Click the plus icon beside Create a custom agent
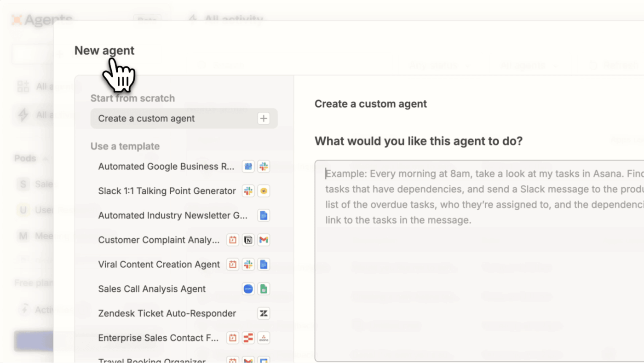The image size is (644, 363). tap(264, 119)
